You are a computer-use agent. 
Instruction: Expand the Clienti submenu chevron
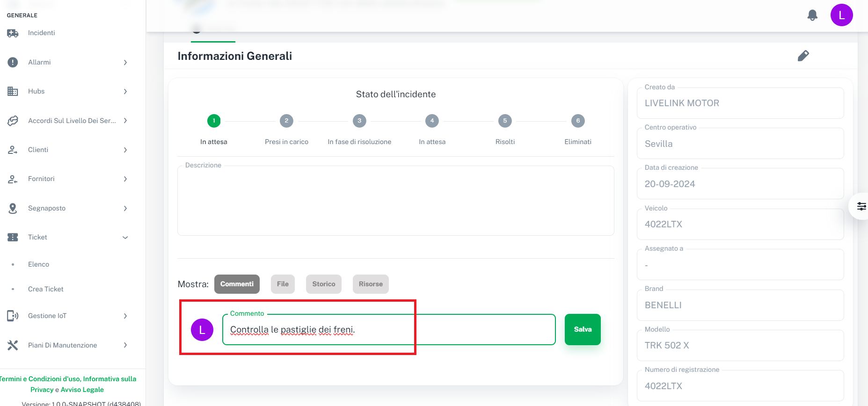pos(125,150)
